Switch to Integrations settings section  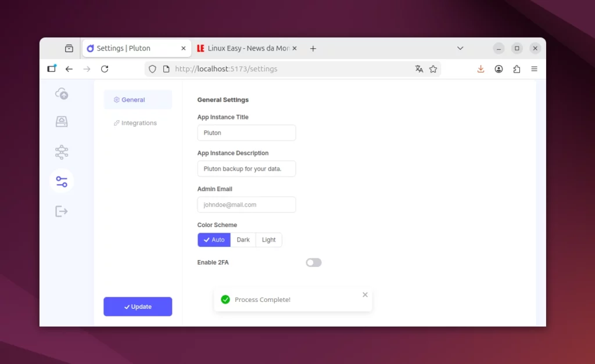(x=138, y=123)
